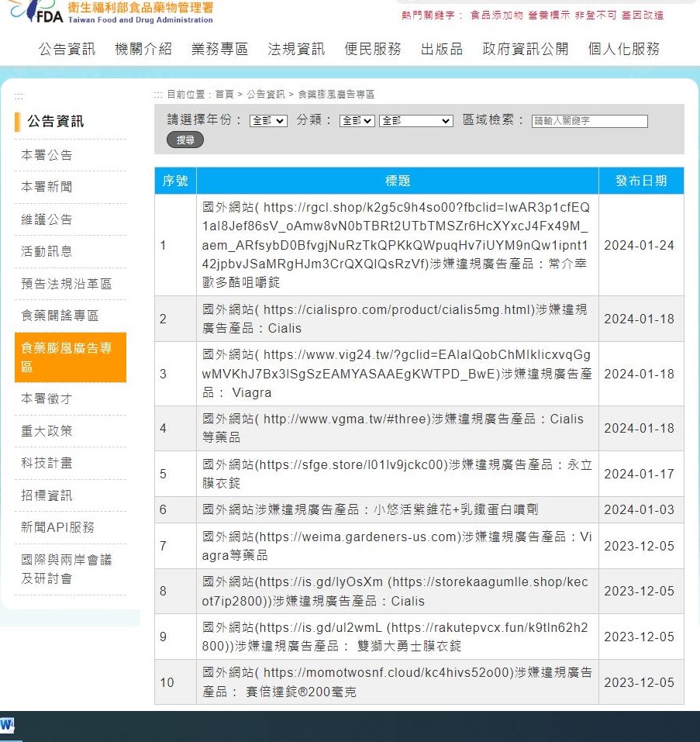
Task: Open row 10 賽倍達錠 200毫克 entry
Action: click(397, 682)
